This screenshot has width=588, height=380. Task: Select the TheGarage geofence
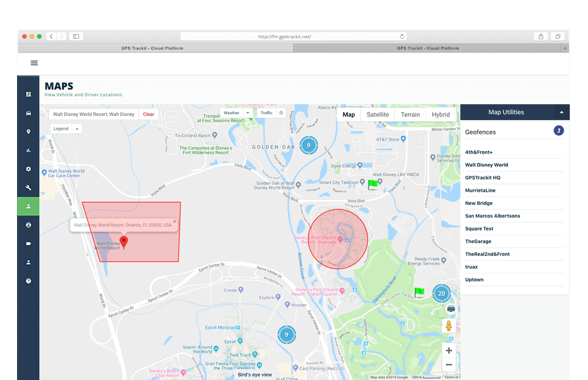(514, 242)
